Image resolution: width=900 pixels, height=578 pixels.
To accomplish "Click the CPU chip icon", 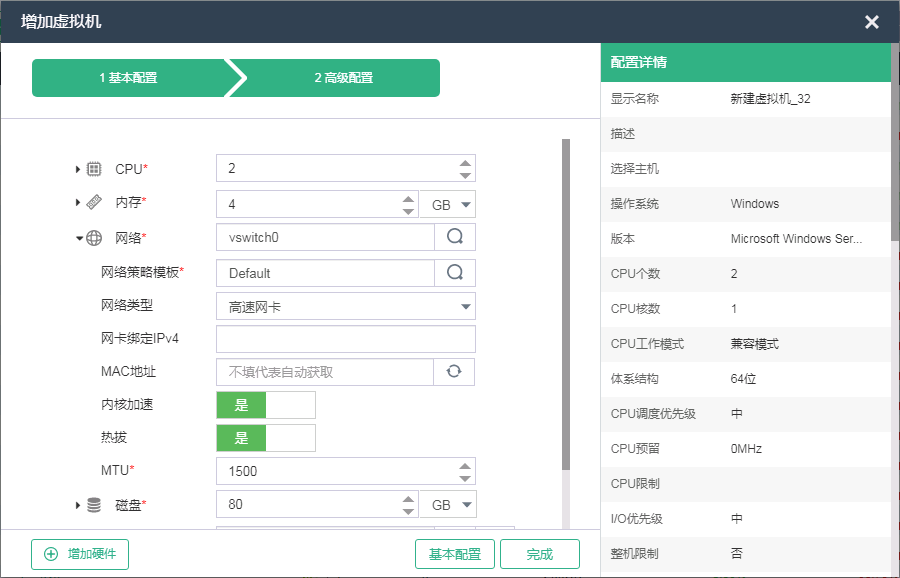I will point(94,169).
